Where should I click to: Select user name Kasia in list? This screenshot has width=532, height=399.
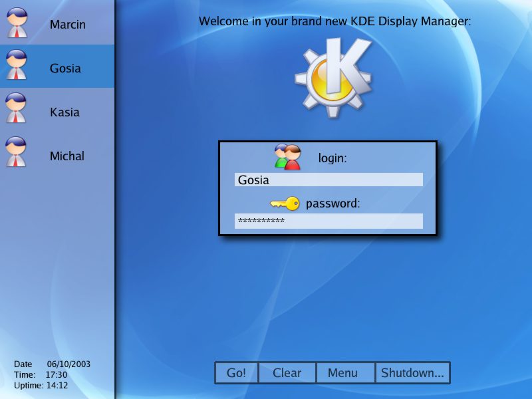pos(65,112)
